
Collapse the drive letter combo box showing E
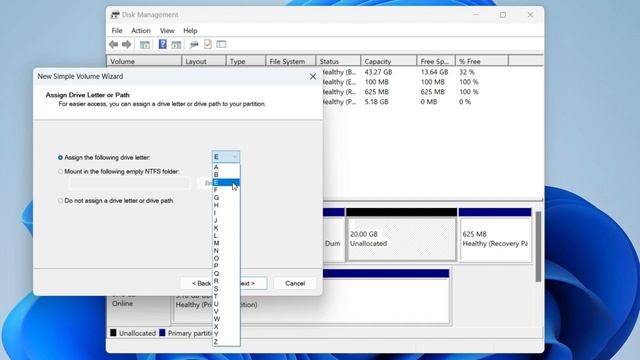[x=226, y=157]
